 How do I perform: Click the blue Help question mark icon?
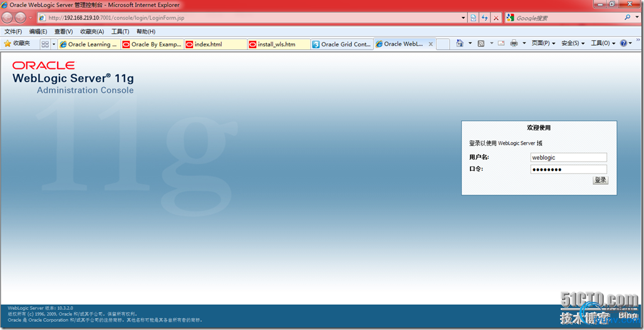(x=623, y=43)
